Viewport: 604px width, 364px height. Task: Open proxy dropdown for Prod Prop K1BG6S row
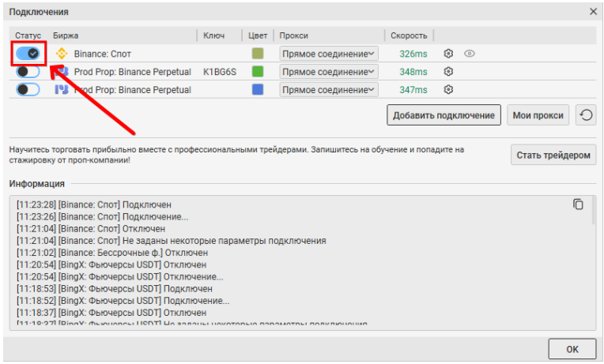[x=329, y=72]
